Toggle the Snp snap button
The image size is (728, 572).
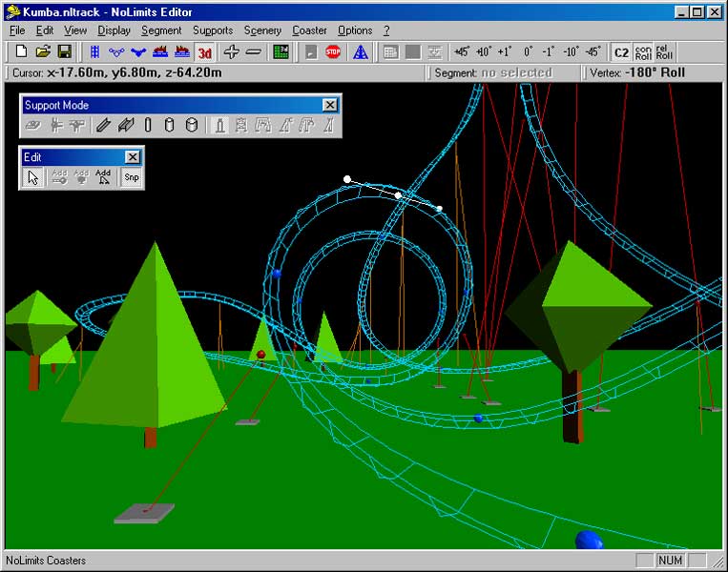(x=132, y=177)
